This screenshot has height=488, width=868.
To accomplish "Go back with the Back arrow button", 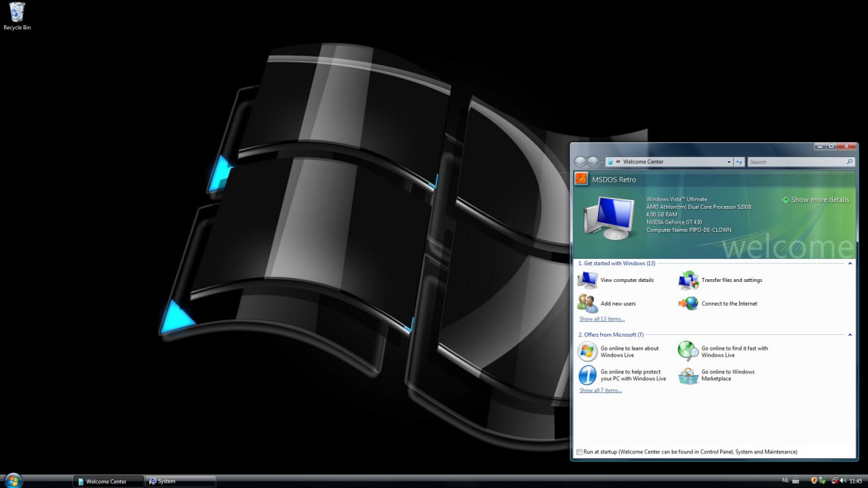I will (580, 161).
